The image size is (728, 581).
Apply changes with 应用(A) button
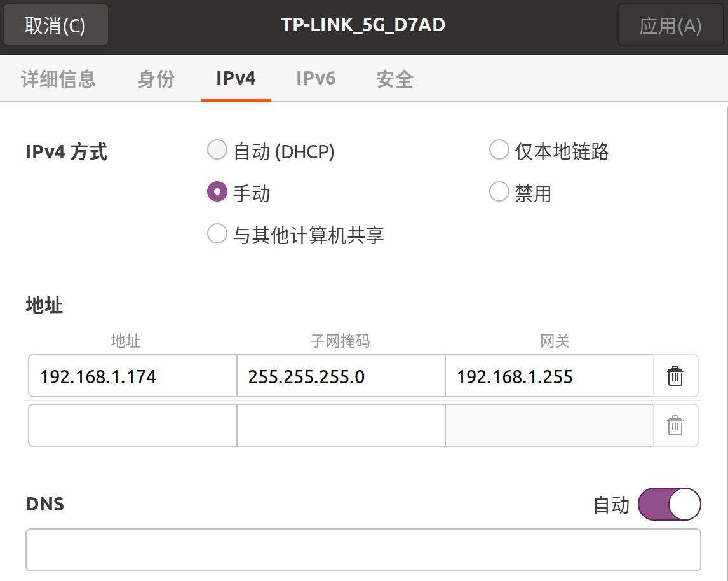coord(670,25)
